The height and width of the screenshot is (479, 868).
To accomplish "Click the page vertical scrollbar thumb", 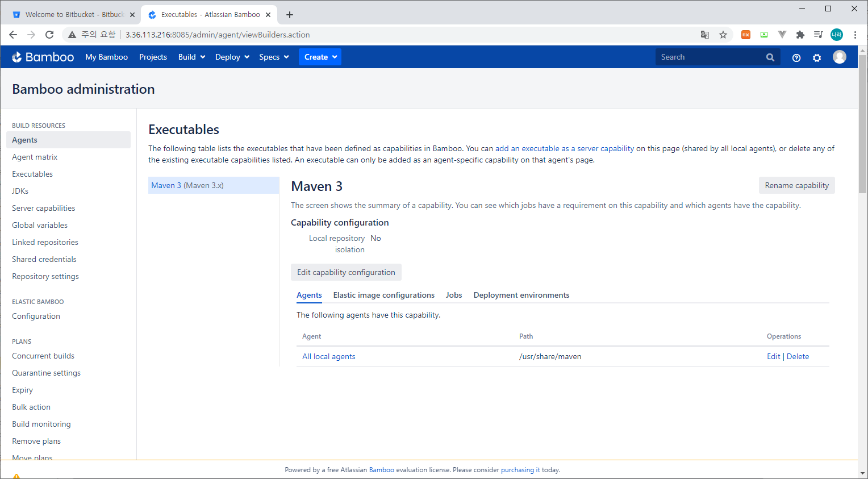I will click(862, 124).
